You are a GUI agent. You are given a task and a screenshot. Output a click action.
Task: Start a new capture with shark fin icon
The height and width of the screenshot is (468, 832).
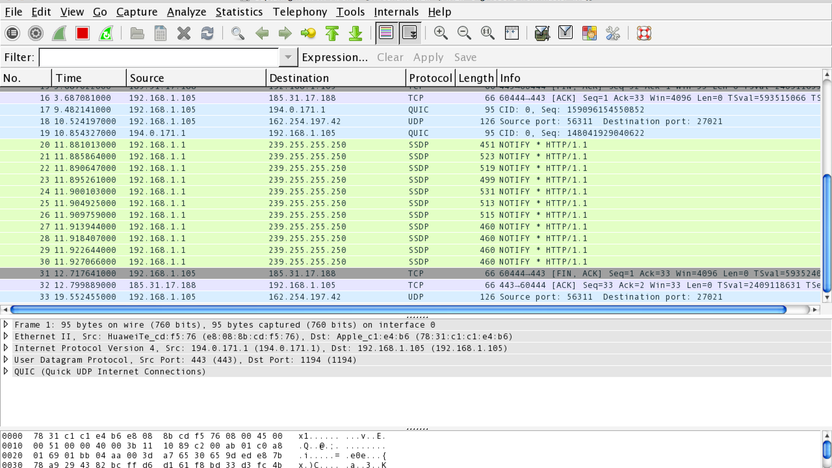[59, 33]
